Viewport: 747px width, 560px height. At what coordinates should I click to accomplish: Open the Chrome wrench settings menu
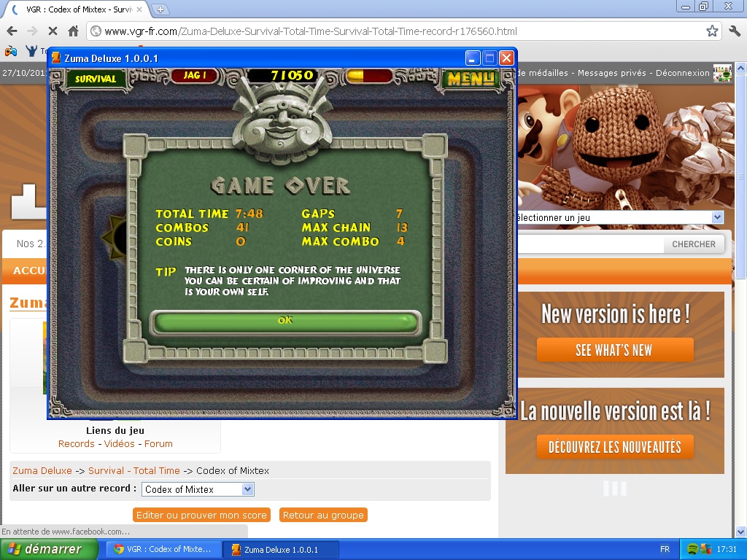click(x=734, y=31)
